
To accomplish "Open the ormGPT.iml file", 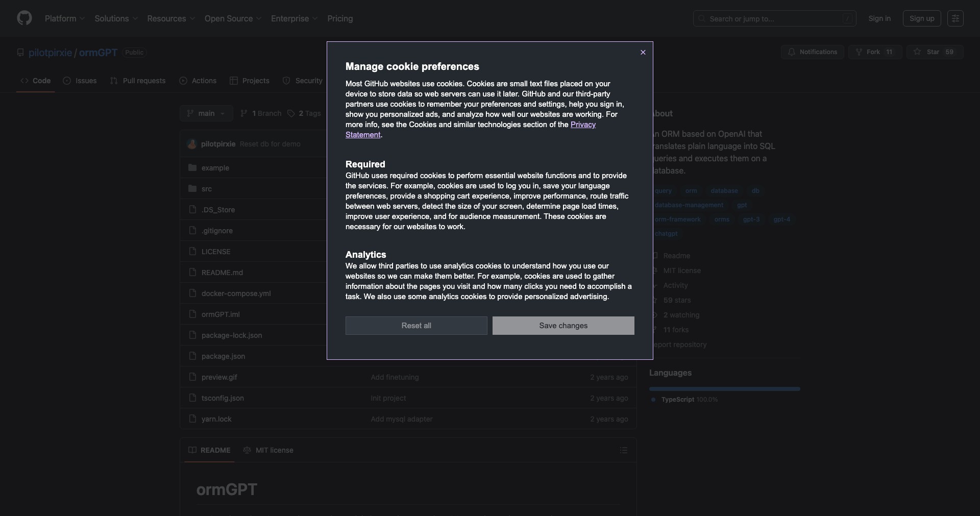I will click(x=220, y=314).
